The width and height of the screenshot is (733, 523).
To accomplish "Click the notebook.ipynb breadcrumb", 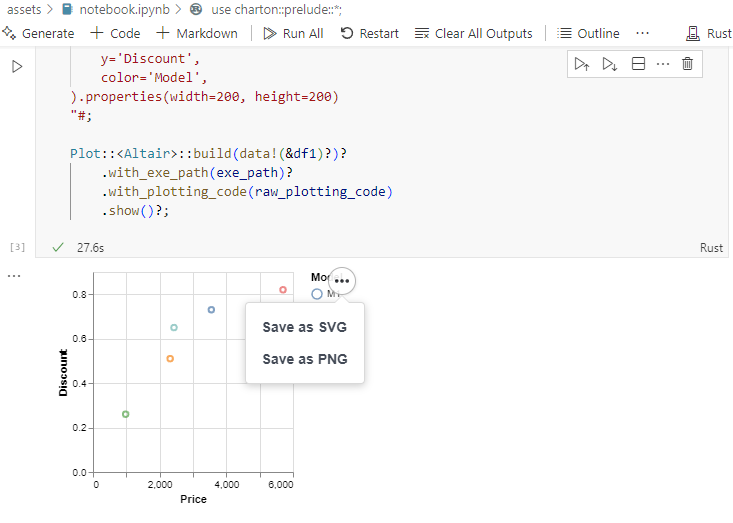I will (116, 9).
